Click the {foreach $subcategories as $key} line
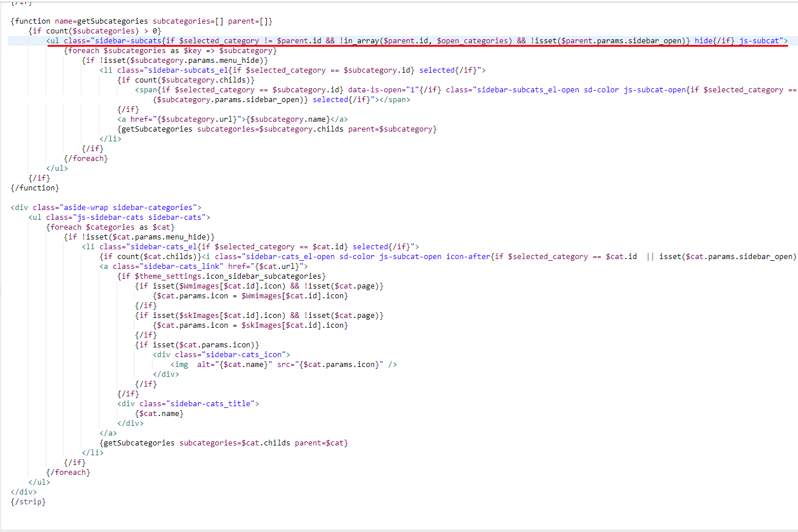This screenshot has width=798, height=532. (170, 51)
